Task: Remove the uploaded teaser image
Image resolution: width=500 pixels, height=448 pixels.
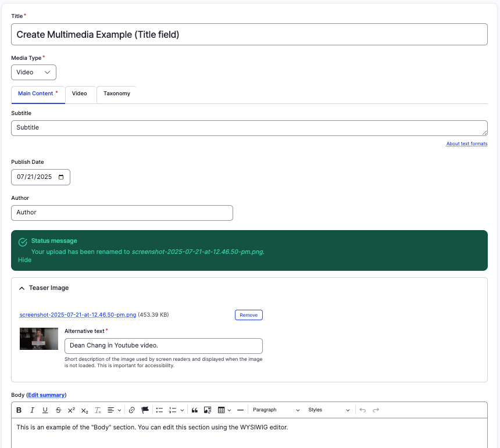Action: 248,315
